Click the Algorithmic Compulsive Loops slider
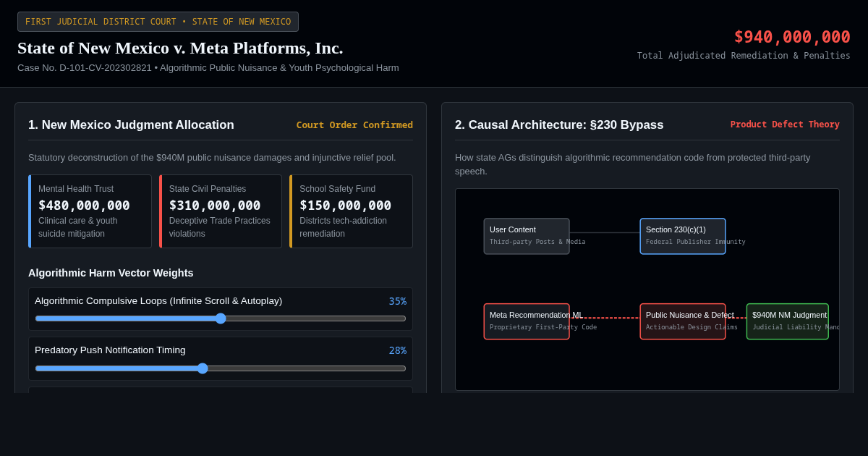This screenshot has width=868, height=456. pyautogui.click(x=221, y=318)
